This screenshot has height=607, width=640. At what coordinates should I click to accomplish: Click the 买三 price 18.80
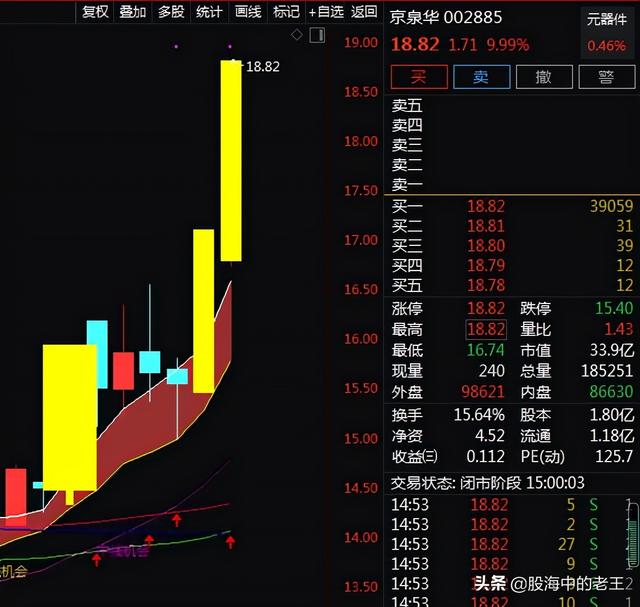486,246
